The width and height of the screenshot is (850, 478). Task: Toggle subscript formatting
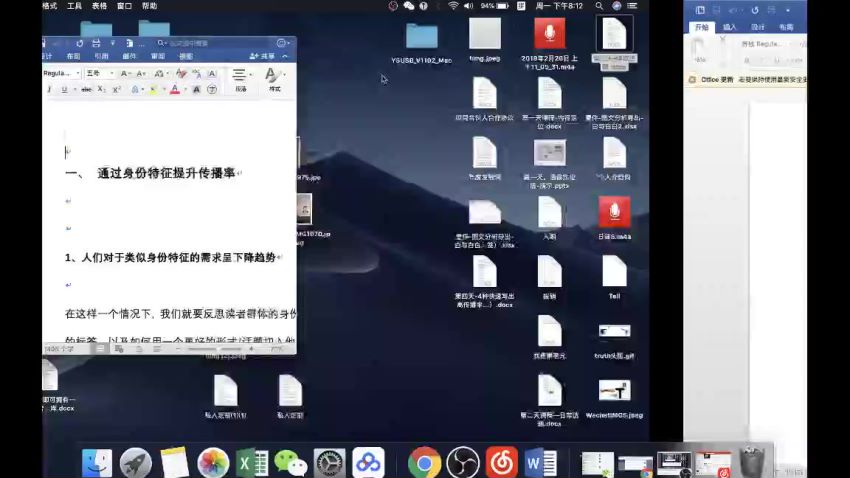pos(101,89)
